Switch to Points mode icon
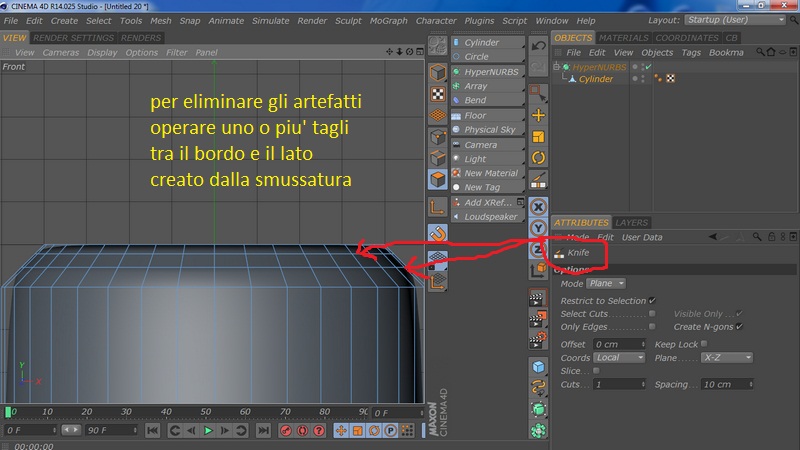Viewport: 800px width, 450px height. click(438, 137)
